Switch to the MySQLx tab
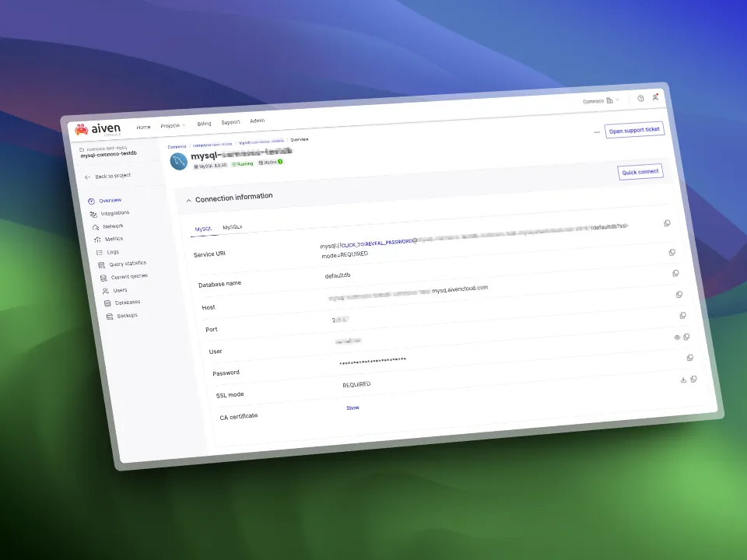This screenshot has height=560, width=747. tap(232, 227)
